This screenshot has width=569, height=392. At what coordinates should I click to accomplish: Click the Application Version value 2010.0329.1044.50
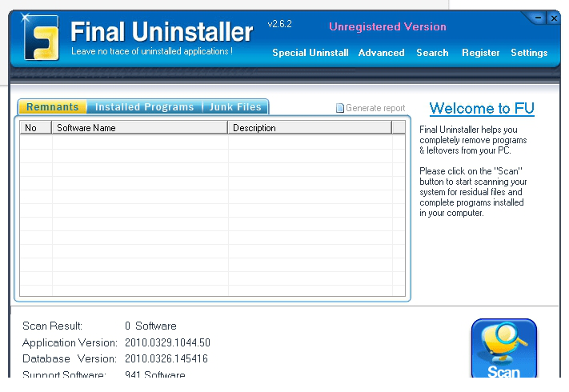[x=167, y=342]
